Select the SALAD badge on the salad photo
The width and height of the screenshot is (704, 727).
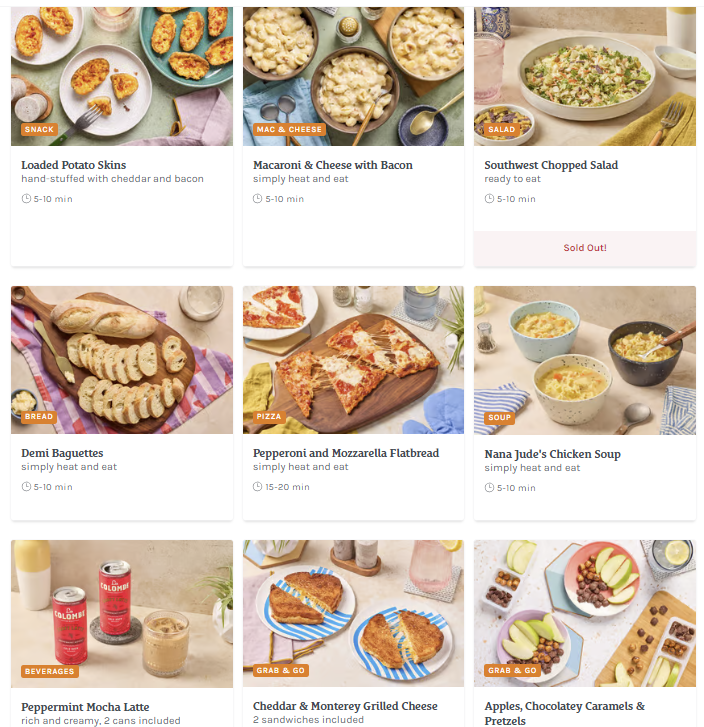tap(502, 129)
